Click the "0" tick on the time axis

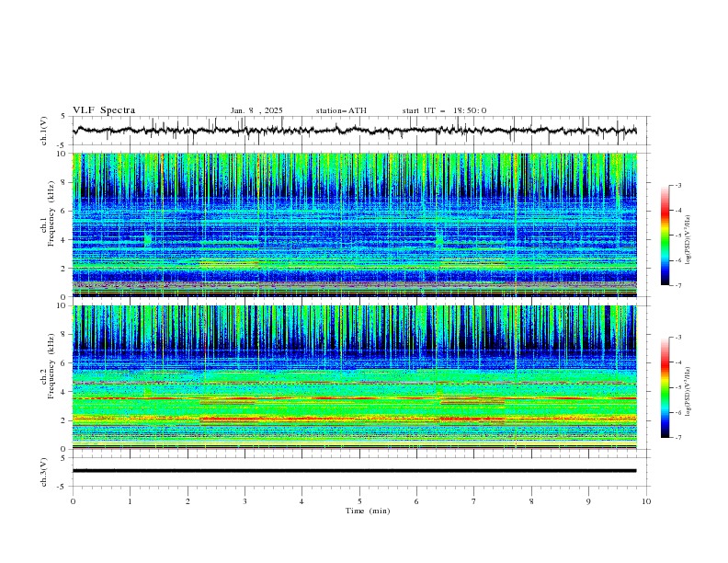pyautogui.click(x=73, y=501)
